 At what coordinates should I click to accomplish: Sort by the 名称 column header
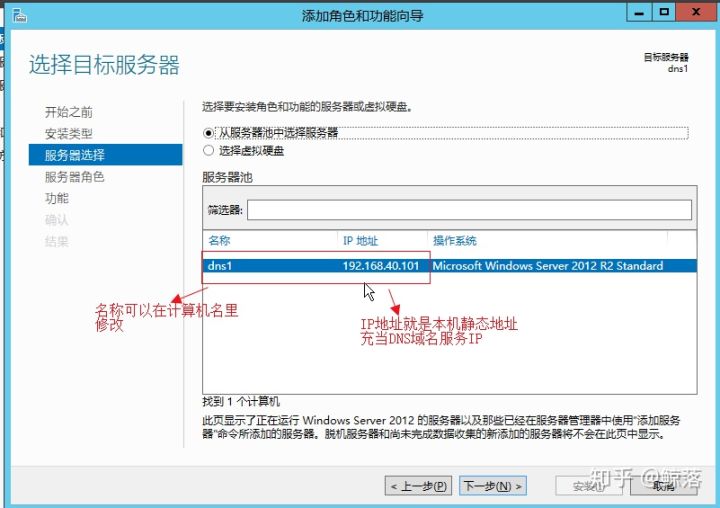pos(219,240)
